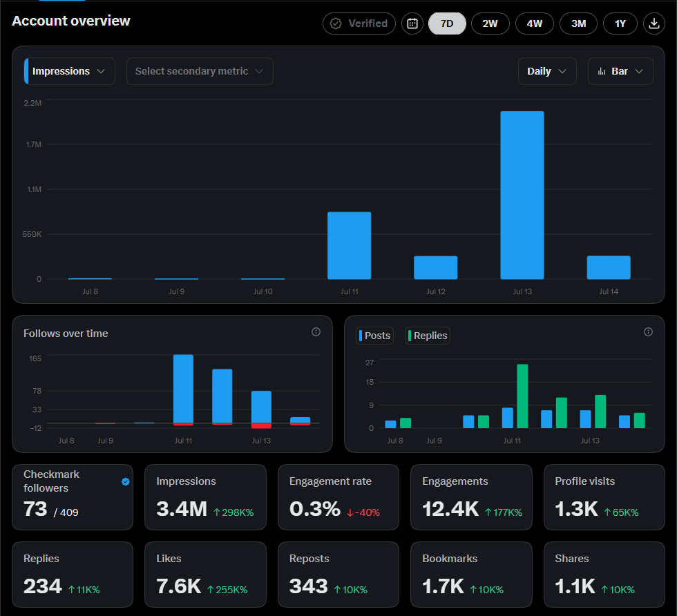Open the Daily interval dropdown
Image resolution: width=677 pixels, height=616 pixels.
click(547, 71)
